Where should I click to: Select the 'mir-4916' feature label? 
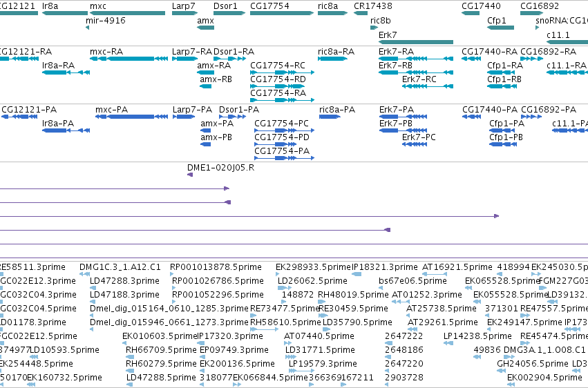click(106, 20)
